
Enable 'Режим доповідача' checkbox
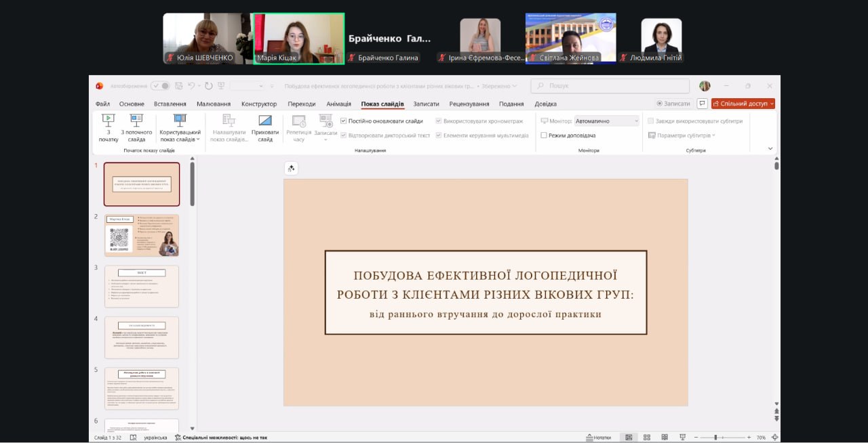[x=544, y=135]
